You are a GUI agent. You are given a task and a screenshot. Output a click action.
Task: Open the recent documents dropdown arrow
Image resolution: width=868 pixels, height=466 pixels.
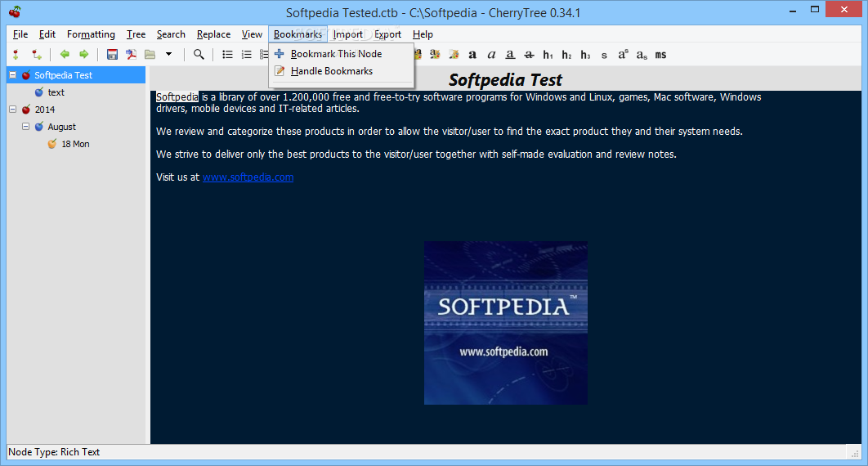click(169, 54)
